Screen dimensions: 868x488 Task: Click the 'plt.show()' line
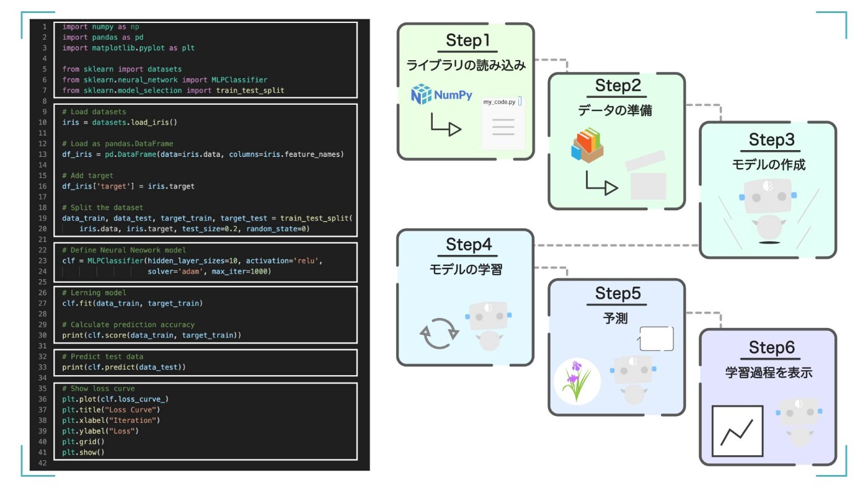pyautogui.click(x=84, y=452)
